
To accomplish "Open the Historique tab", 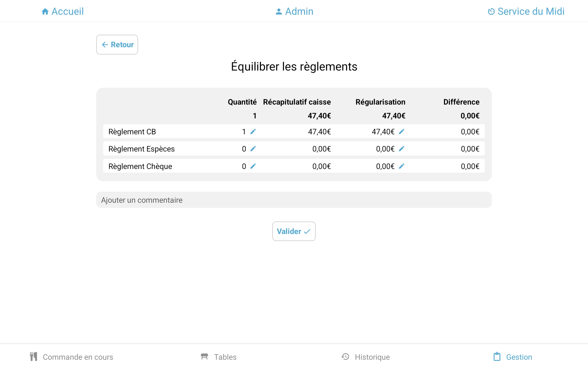I will pos(366,357).
